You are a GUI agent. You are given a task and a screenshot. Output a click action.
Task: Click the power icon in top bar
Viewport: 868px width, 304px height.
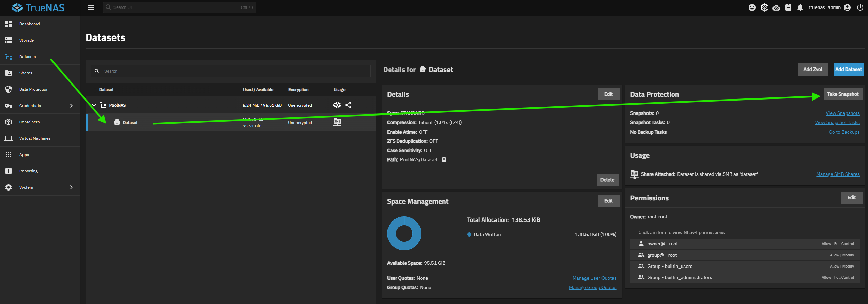point(860,7)
